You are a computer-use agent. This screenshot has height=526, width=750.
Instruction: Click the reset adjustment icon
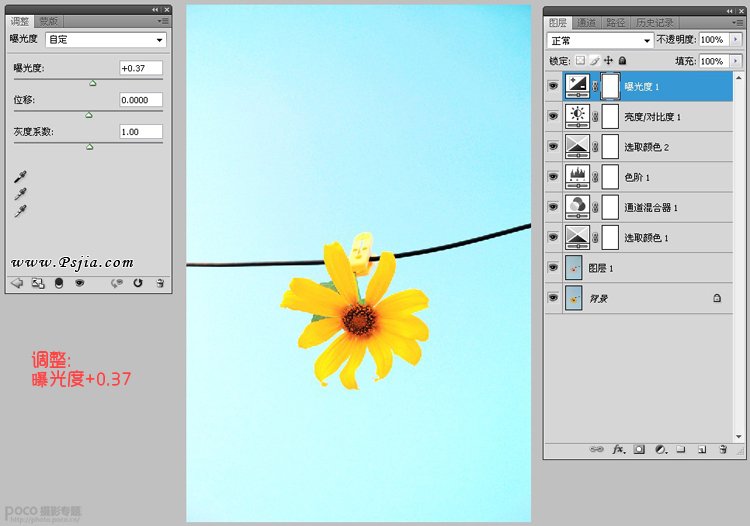point(138,283)
